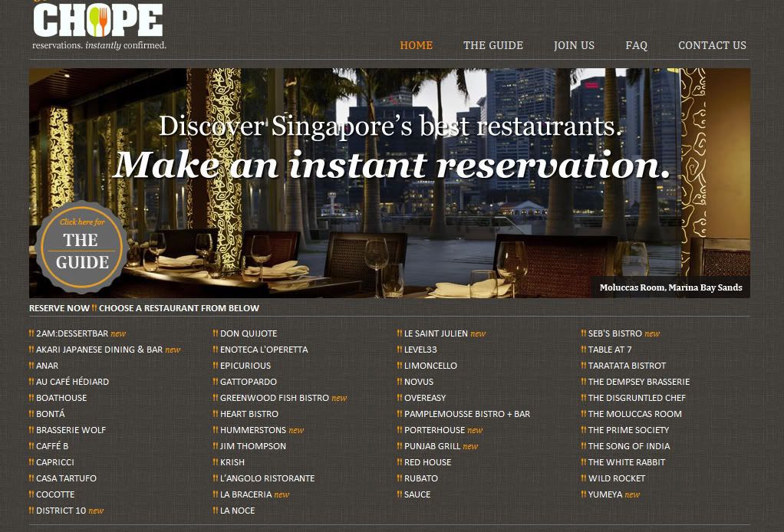Click the Chope logo

click(x=98, y=25)
